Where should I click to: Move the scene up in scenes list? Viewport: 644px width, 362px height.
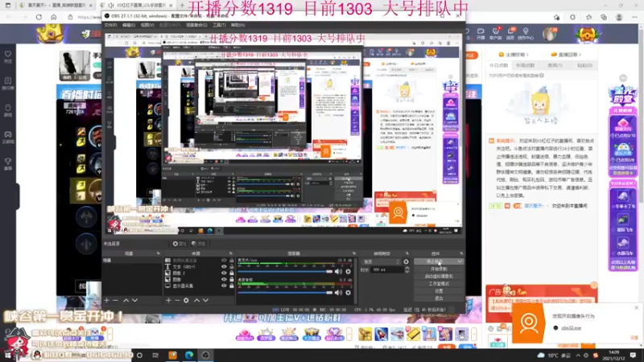(126, 300)
